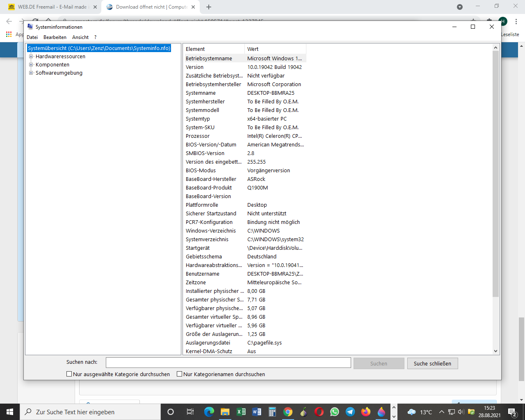Open Tor Browser onion icon on taskbar
Viewport: 525px width, 420px height.
[x=304, y=412]
